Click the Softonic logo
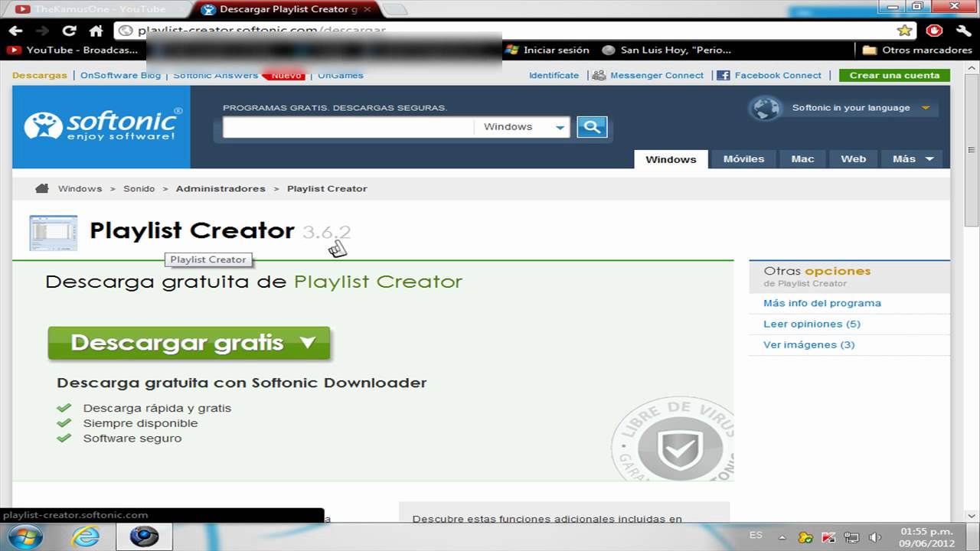 [x=103, y=126]
